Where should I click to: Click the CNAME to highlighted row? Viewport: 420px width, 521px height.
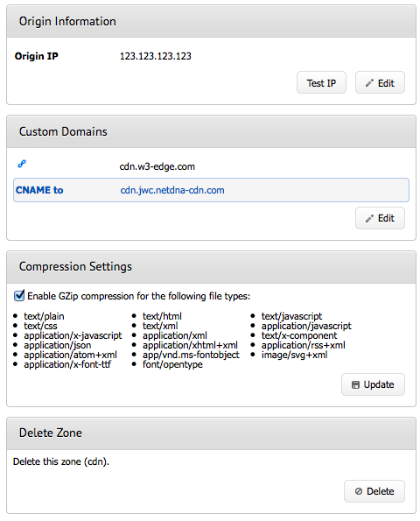point(211,190)
